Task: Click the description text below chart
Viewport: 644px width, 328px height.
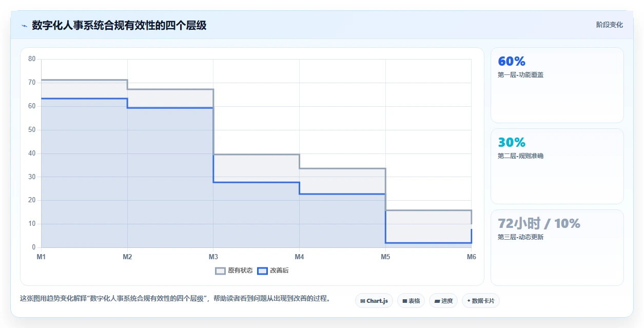Action: (x=175, y=298)
